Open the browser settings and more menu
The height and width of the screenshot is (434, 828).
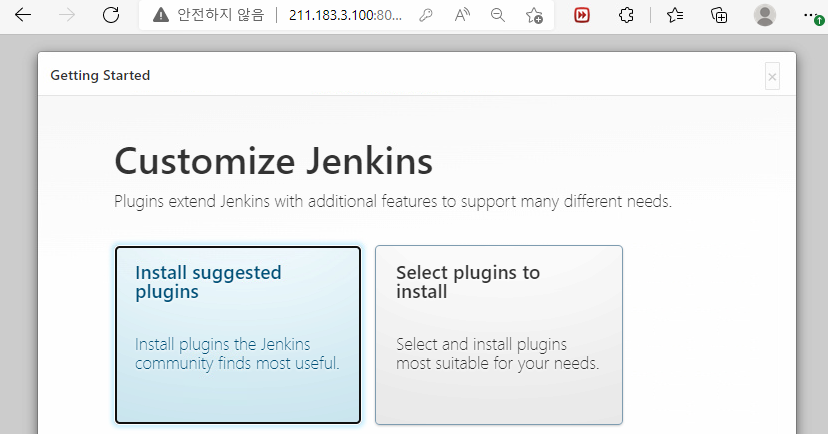point(812,15)
